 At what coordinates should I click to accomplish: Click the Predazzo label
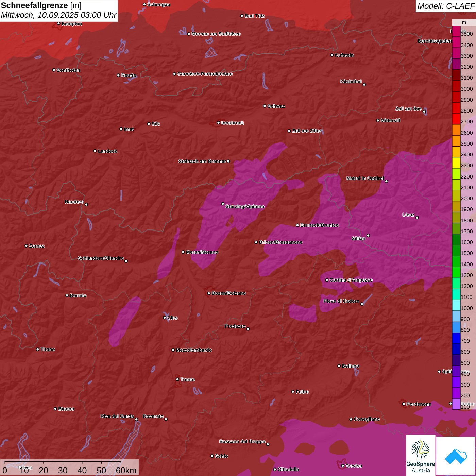[x=235, y=326]
